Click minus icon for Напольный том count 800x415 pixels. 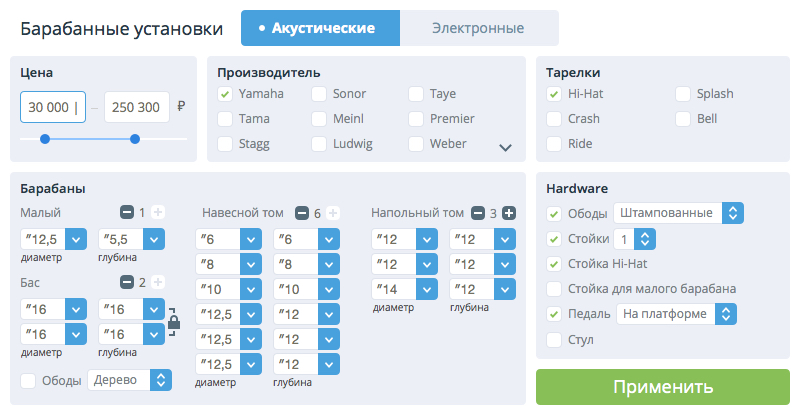click(x=478, y=213)
